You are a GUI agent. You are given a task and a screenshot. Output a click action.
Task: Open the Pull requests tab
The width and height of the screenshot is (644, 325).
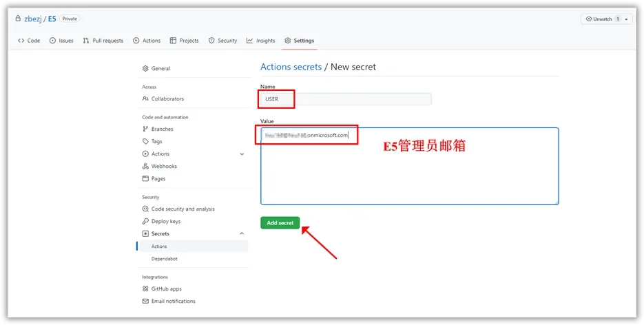103,41
